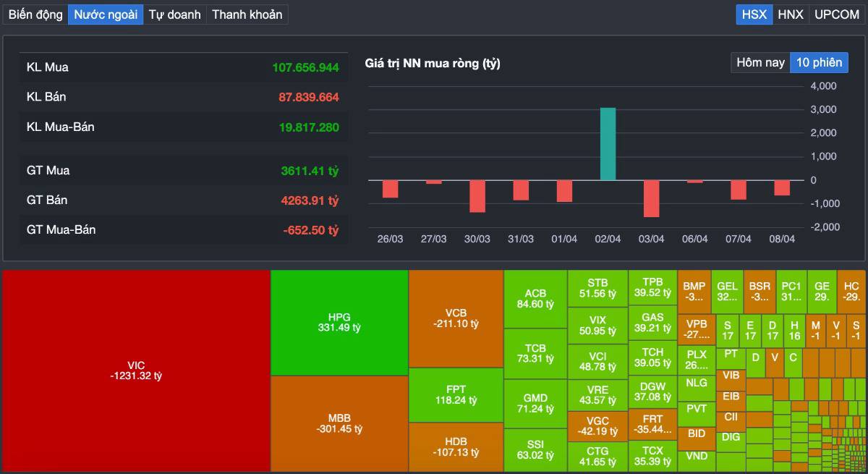Show today's data with Hôm nay
Screen dimensions: 868x474
pyautogui.click(x=760, y=62)
